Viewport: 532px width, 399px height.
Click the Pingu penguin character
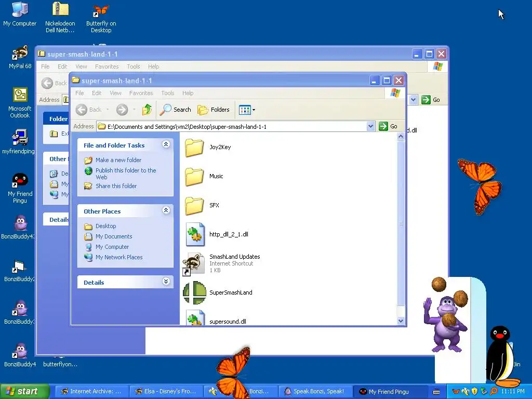[501, 356]
